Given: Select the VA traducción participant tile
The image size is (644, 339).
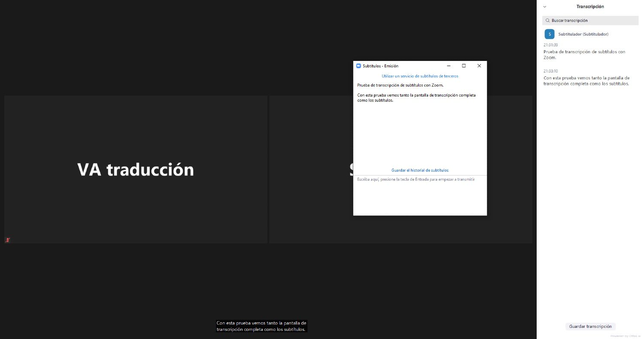Looking at the screenshot, I should point(136,169).
